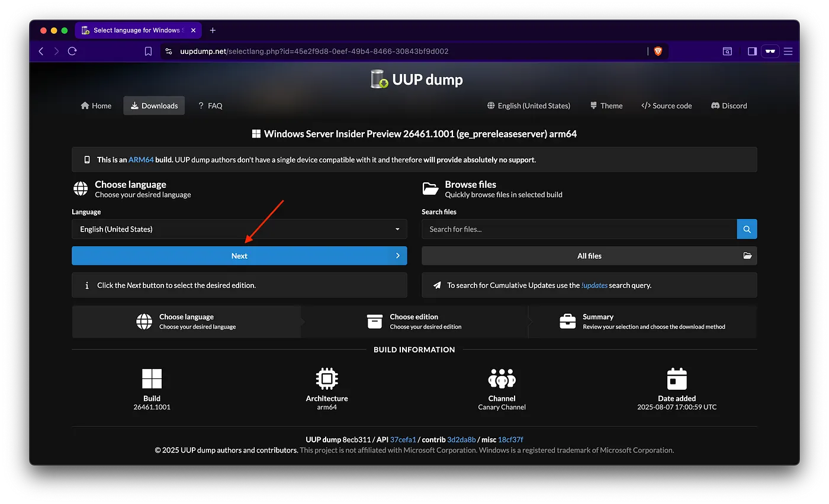Click the !updates search query link
Viewport: 829px width, 504px height.
click(595, 285)
